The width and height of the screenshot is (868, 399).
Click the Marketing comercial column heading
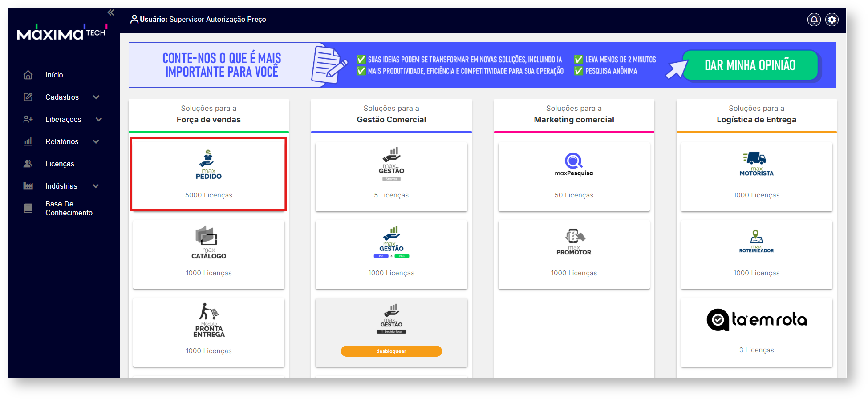pos(574,120)
